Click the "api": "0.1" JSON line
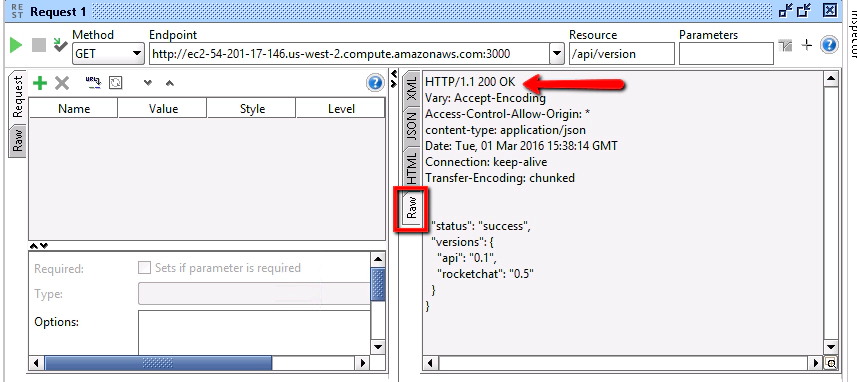This screenshot has height=382, width=857. [466, 257]
